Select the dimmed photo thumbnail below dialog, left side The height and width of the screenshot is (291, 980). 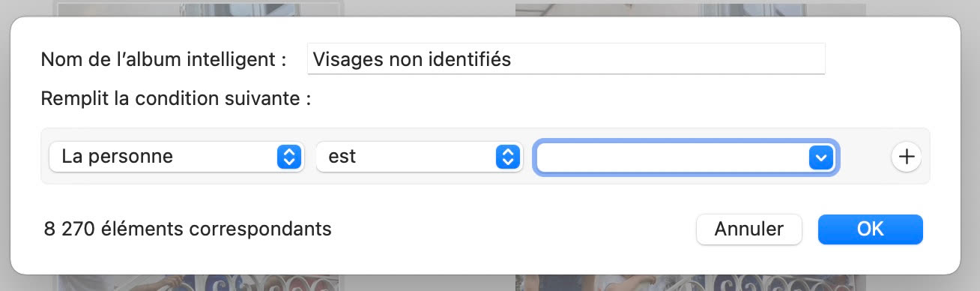click(200, 282)
